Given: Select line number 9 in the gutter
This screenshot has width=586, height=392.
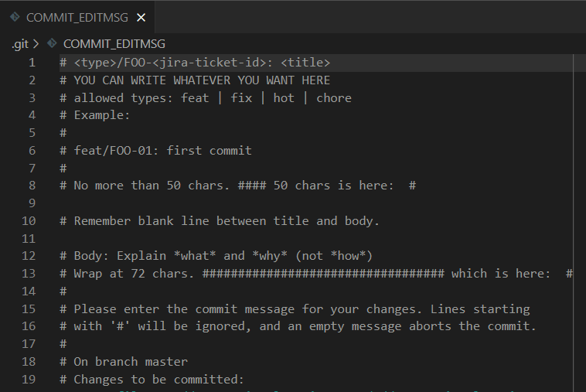Looking at the screenshot, I should click(x=32, y=203).
